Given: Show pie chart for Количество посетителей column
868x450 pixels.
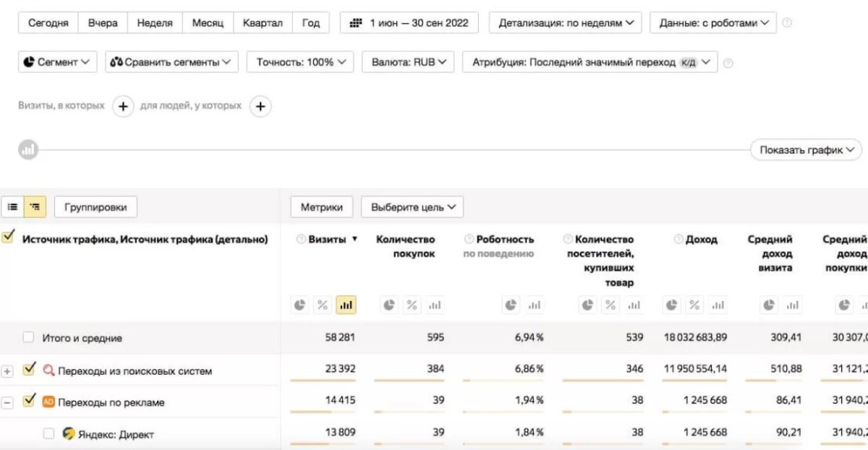Looking at the screenshot, I should tap(589, 305).
